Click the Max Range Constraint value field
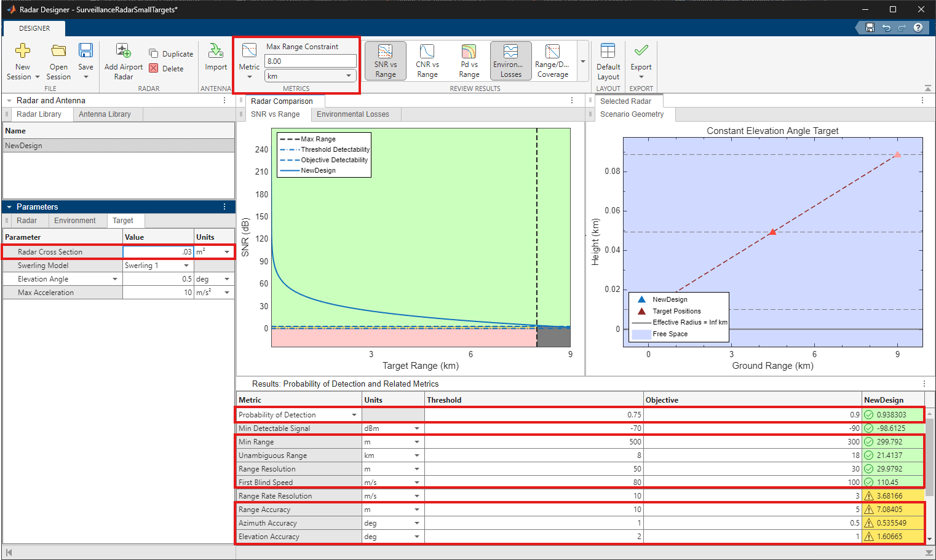This screenshot has width=936, height=560. [x=311, y=61]
